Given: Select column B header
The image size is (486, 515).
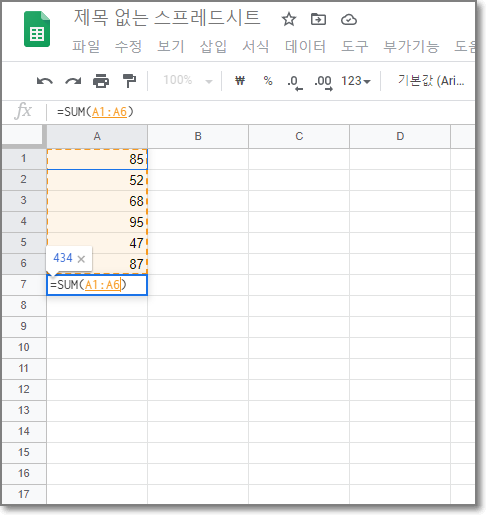Looking at the screenshot, I should tap(198, 136).
